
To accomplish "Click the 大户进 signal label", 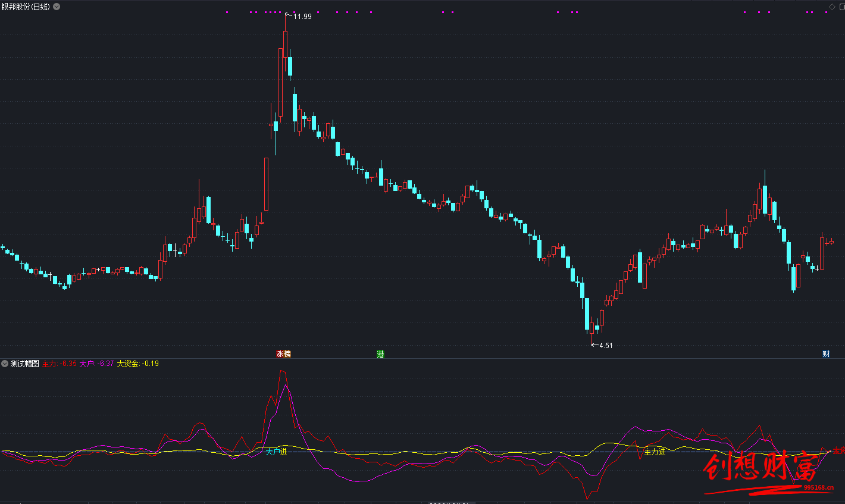I will tap(276, 452).
